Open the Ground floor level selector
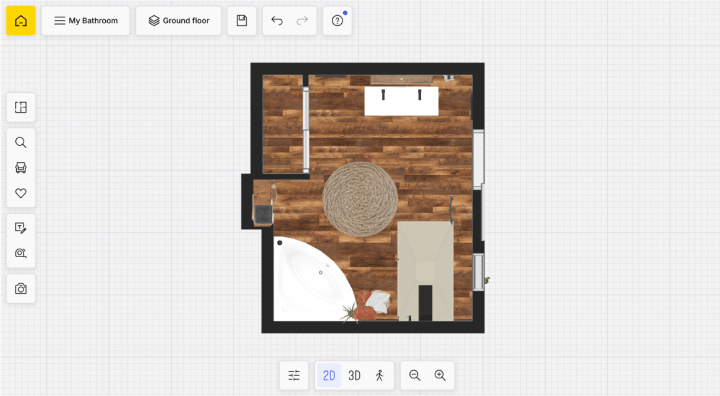 coord(178,21)
